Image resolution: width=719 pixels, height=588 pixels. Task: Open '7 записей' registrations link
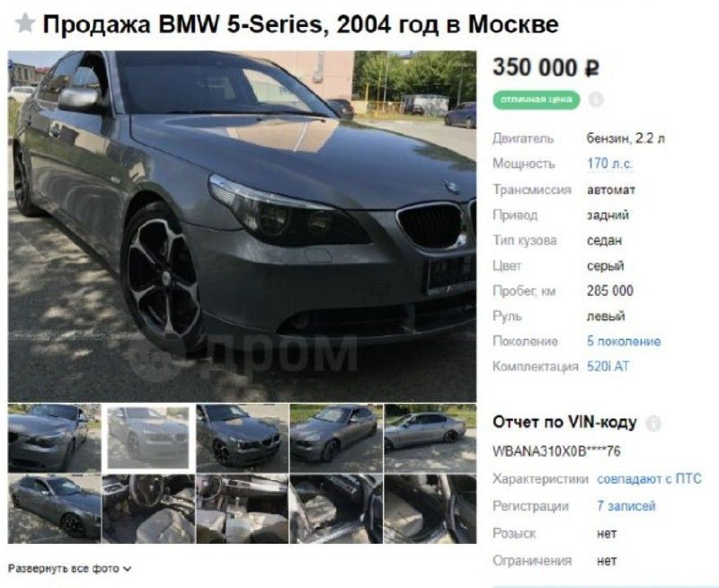pyautogui.click(x=626, y=506)
